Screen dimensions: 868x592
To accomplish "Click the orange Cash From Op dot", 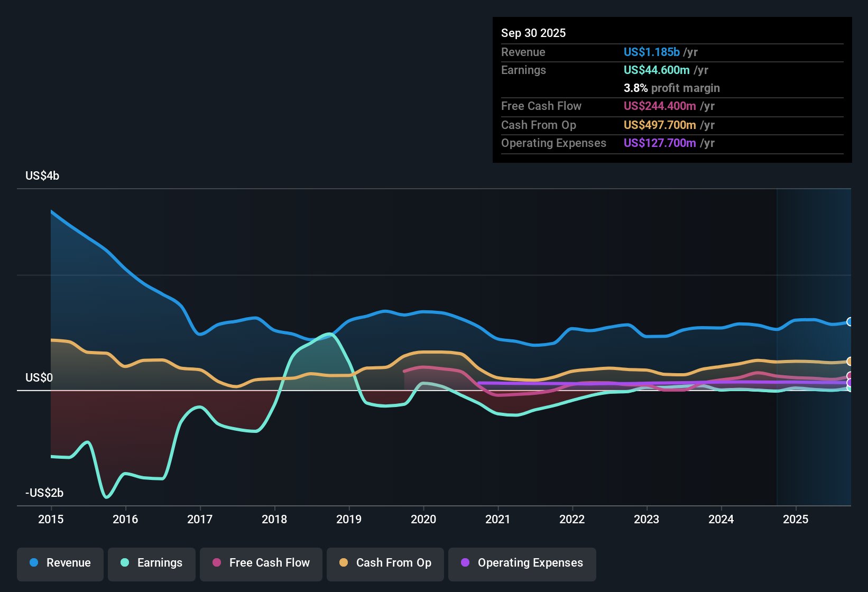I will point(344,563).
